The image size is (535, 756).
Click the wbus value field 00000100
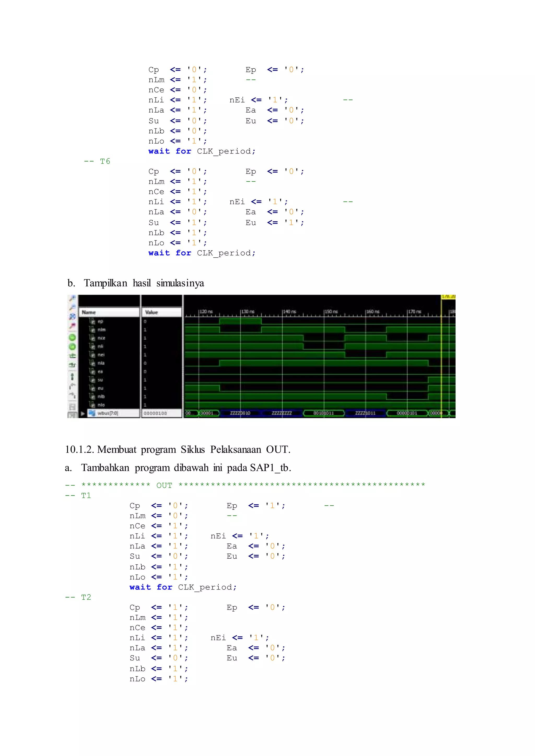[x=155, y=413]
